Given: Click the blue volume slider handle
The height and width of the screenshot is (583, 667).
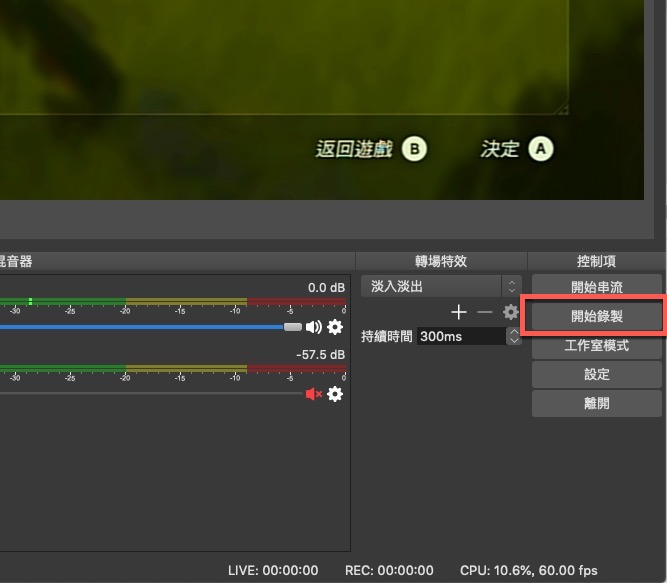Looking at the screenshot, I should [x=292, y=327].
